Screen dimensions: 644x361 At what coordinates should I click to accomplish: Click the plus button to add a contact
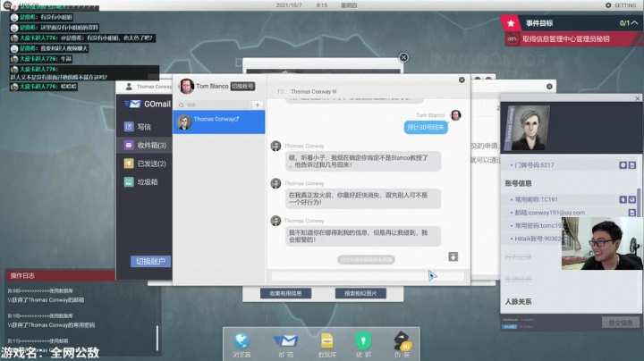258,105
